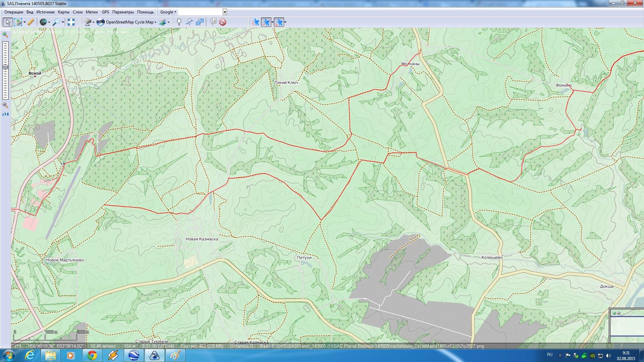Click the zoom level slider handle

click(x=5, y=67)
